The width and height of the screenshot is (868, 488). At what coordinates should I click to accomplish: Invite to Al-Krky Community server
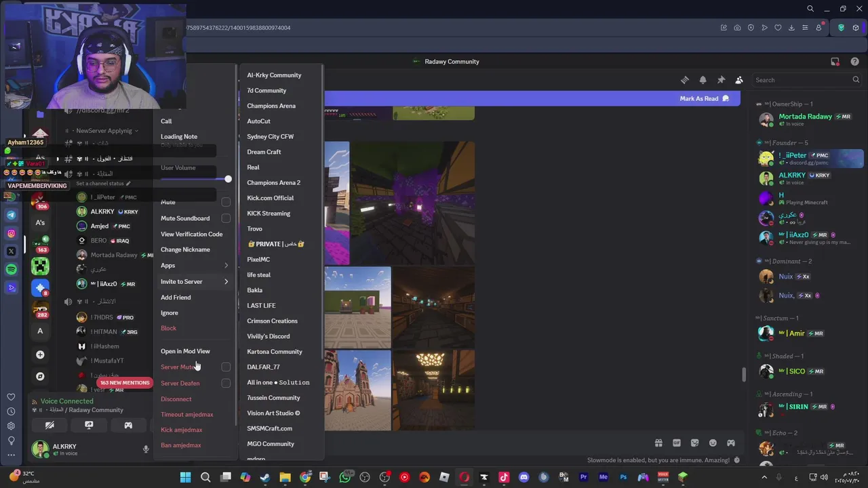pos(274,75)
